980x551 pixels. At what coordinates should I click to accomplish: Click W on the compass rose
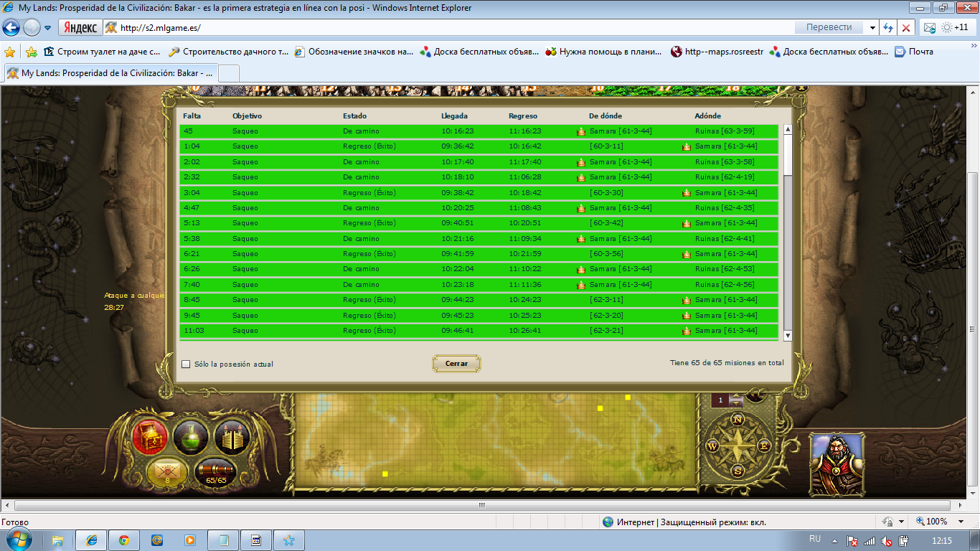[x=712, y=446]
